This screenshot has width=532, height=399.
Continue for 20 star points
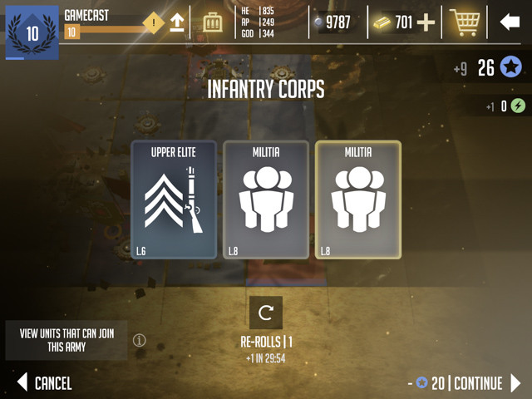point(464,383)
